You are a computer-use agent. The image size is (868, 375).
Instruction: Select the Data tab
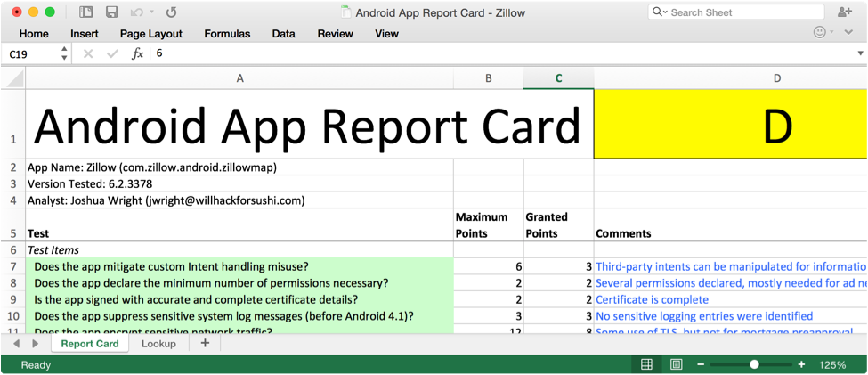click(283, 34)
